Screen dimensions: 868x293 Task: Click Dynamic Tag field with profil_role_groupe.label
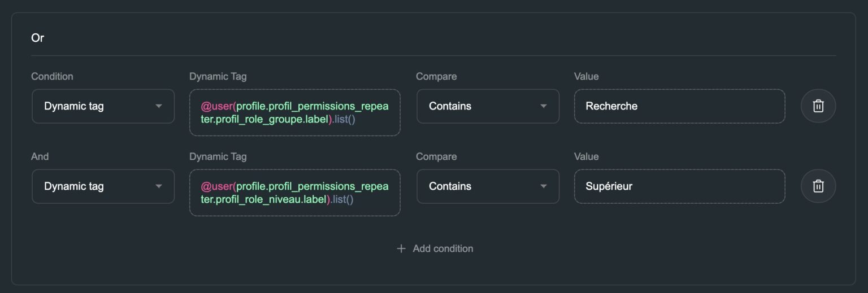tap(294, 113)
